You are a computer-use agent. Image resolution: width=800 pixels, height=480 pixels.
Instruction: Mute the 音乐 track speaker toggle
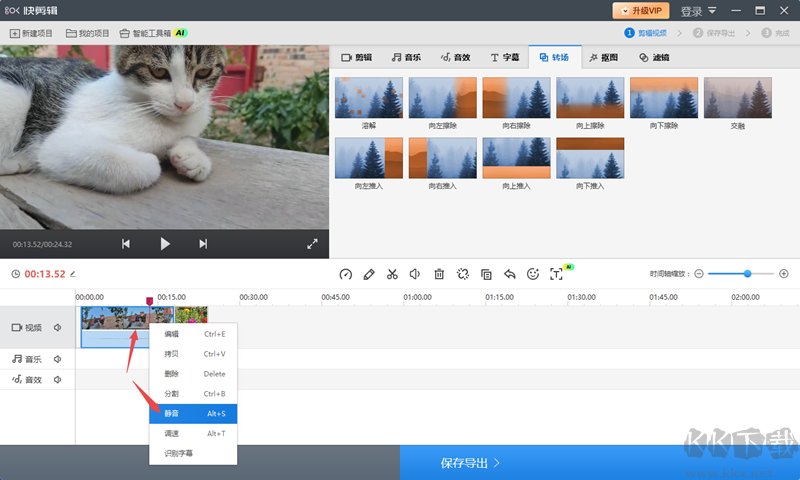(58, 359)
